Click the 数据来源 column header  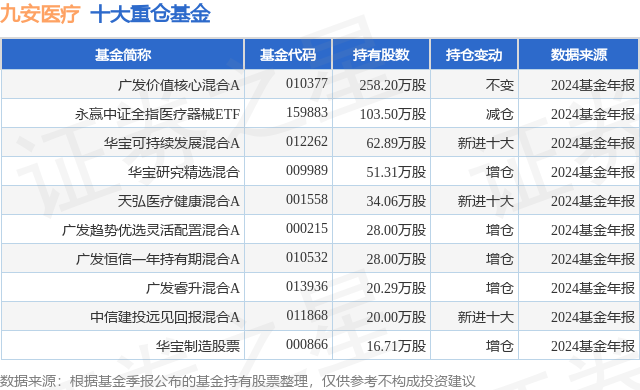tap(579, 55)
